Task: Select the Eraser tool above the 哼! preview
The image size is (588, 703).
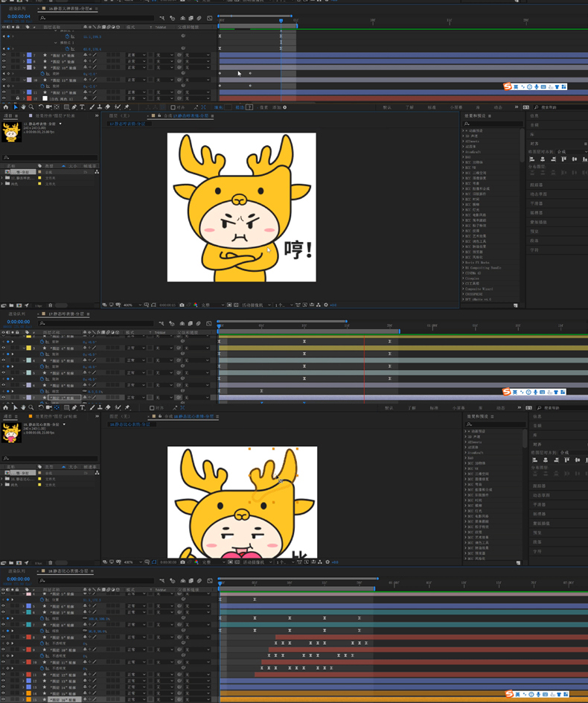Action: point(108,107)
